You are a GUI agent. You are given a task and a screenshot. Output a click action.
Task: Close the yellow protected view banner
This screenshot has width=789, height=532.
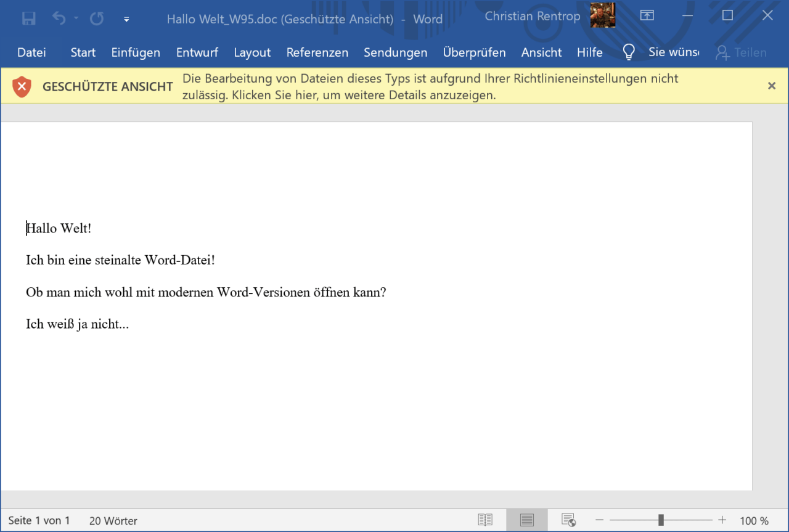(x=771, y=86)
